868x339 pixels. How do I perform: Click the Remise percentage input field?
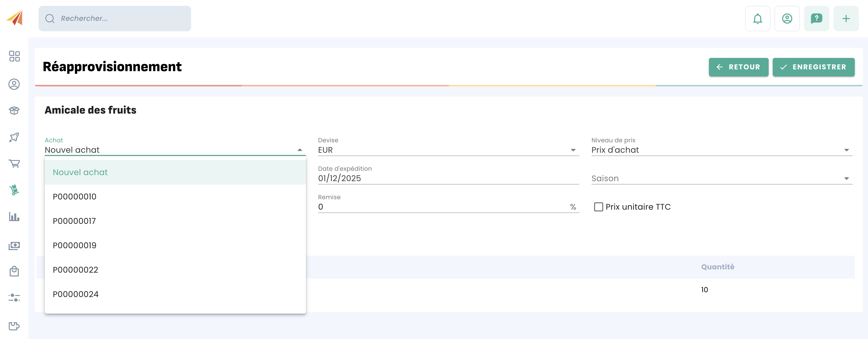441,207
